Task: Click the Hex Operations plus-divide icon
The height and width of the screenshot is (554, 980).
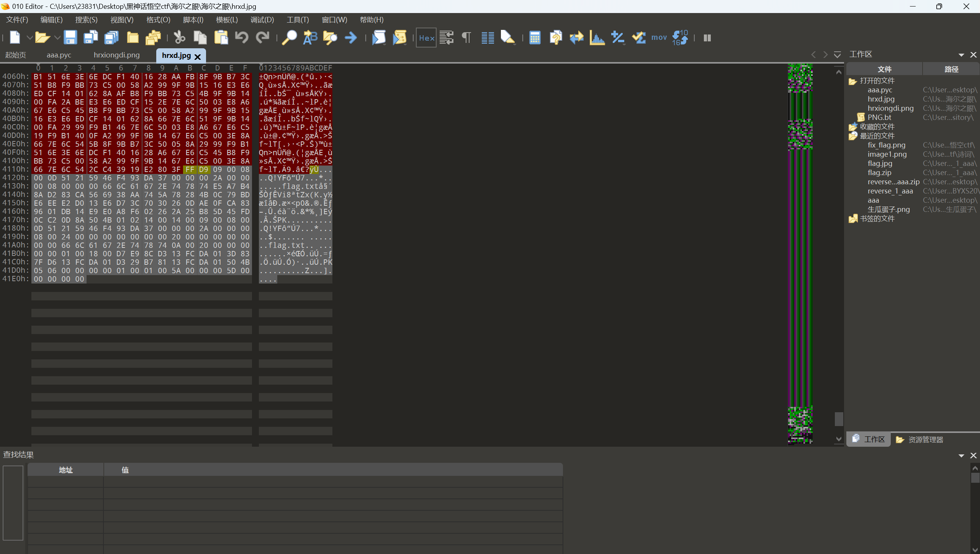Action: coord(618,38)
